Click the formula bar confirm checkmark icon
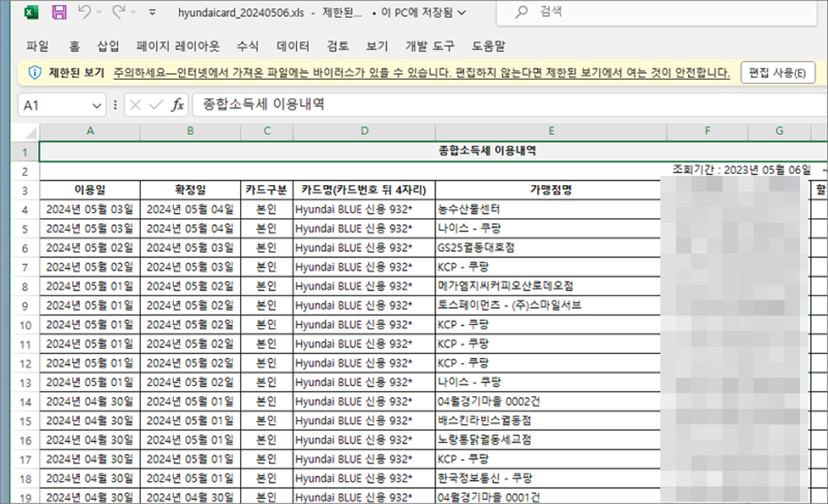Image resolution: width=828 pixels, height=504 pixels. point(156,105)
